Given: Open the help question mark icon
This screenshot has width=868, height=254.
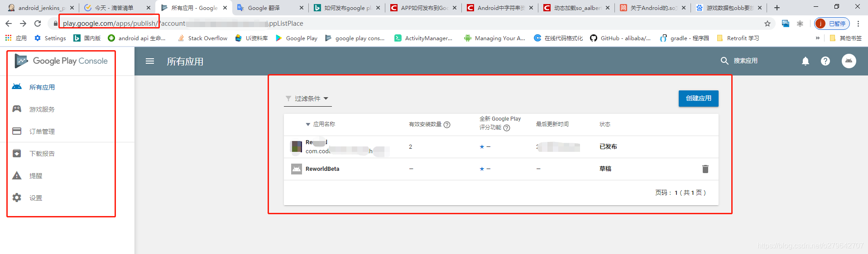Looking at the screenshot, I should pyautogui.click(x=825, y=61).
